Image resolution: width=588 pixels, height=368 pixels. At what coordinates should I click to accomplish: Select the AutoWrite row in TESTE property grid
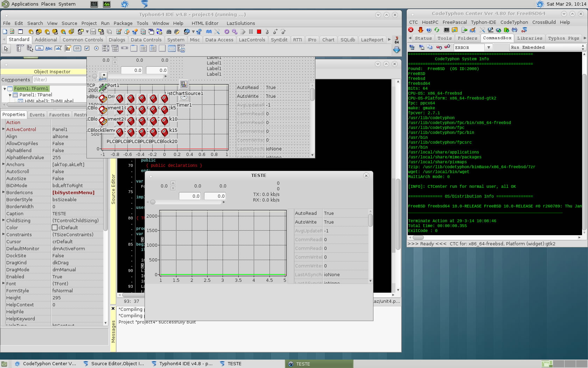point(331,222)
